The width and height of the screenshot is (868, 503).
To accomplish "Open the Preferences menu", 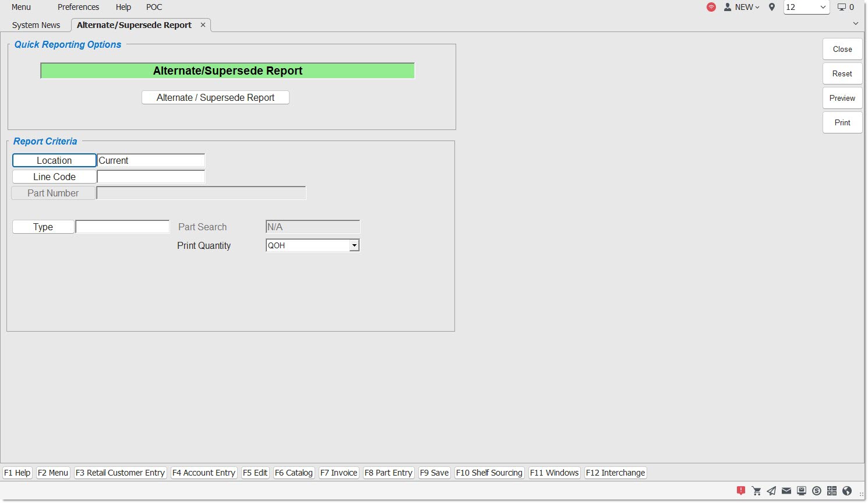I will coord(78,7).
